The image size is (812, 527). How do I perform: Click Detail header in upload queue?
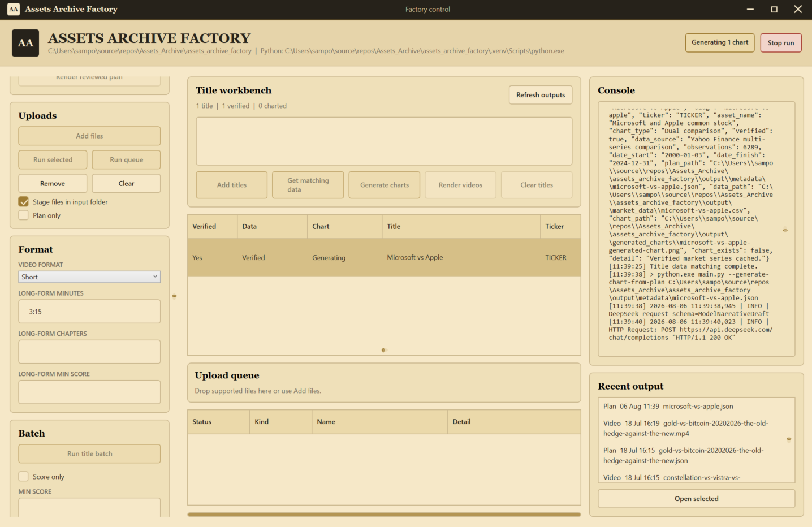(x=514, y=422)
